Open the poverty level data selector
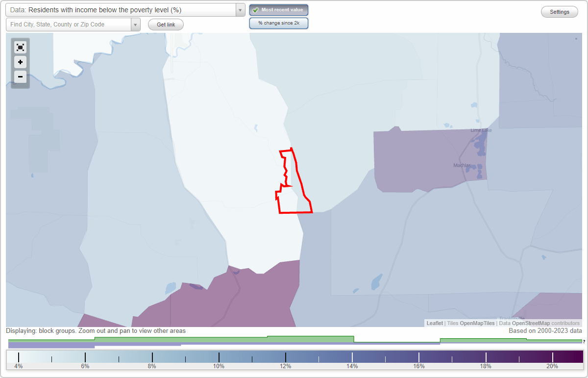This screenshot has width=588, height=378. pos(122,9)
